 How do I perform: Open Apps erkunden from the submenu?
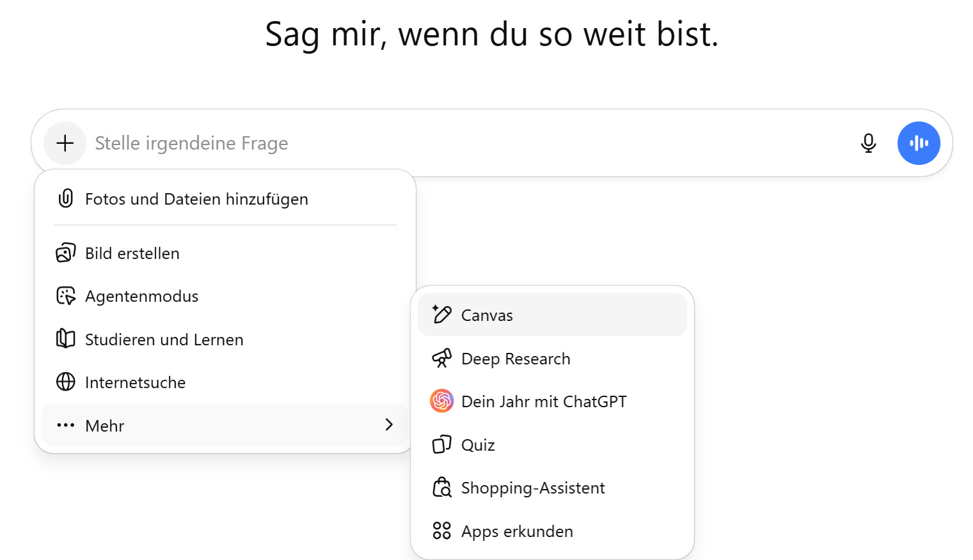pos(552,531)
